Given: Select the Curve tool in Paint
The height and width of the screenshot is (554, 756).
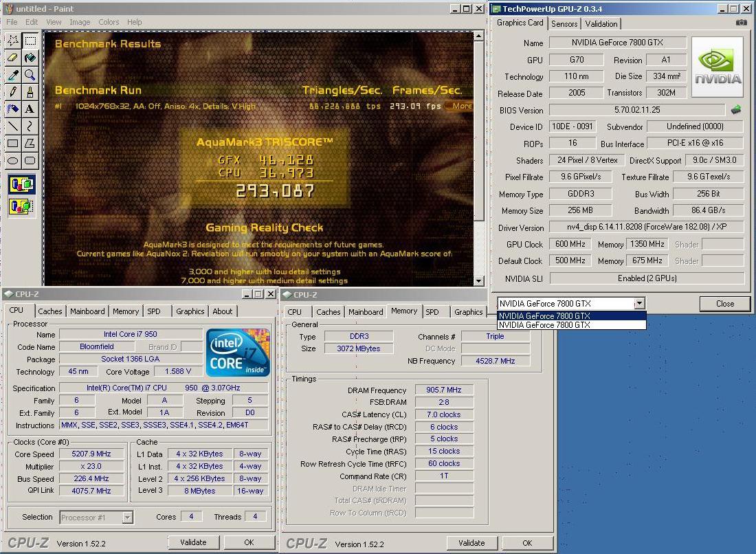Looking at the screenshot, I should [x=30, y=126].
